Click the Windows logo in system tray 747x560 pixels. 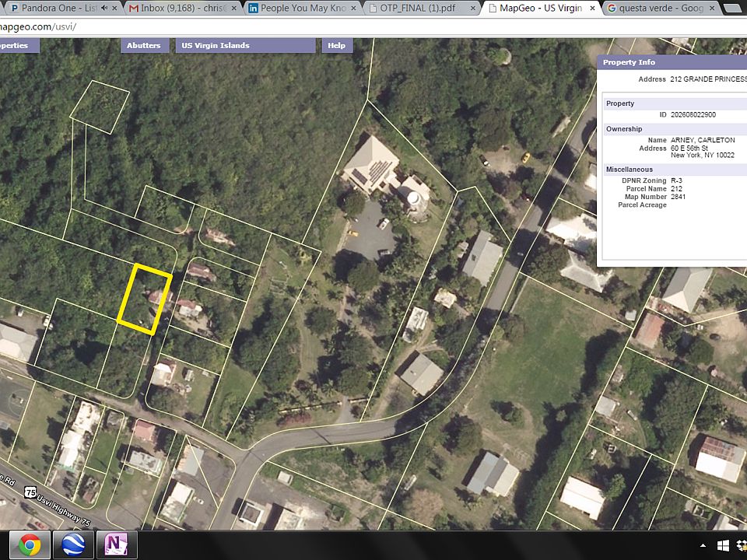point(723,545)
